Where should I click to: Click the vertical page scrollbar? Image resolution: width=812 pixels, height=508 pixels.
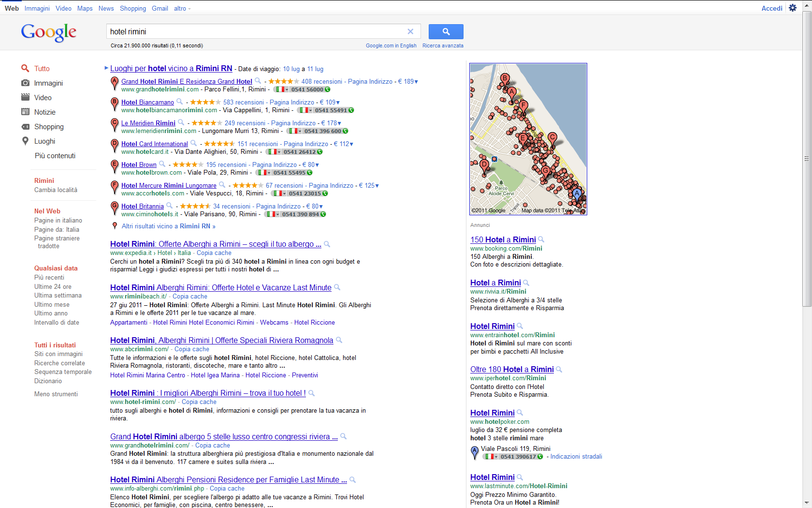[807, 160]
